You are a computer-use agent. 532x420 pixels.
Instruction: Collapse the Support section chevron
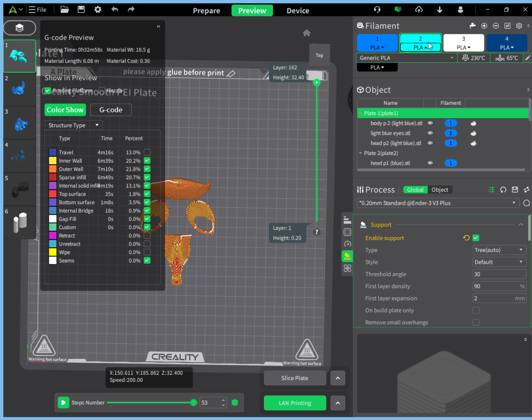point(521,225)
